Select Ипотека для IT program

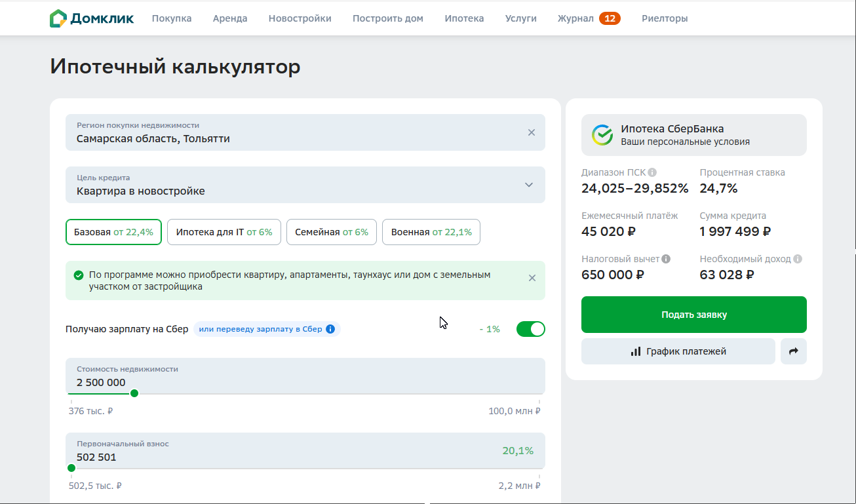pos(224,232)
